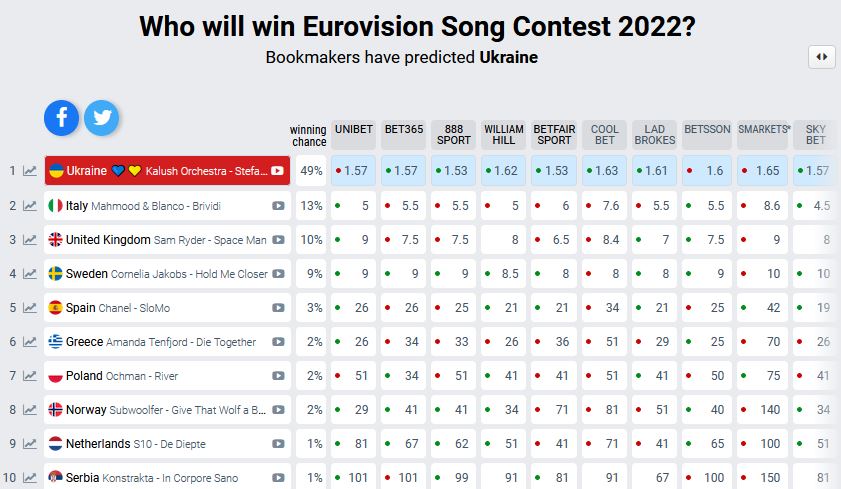Open the Ukraine entry link
Image resolution: width=841 pixels, height=489 pixels.
point(86,171)
